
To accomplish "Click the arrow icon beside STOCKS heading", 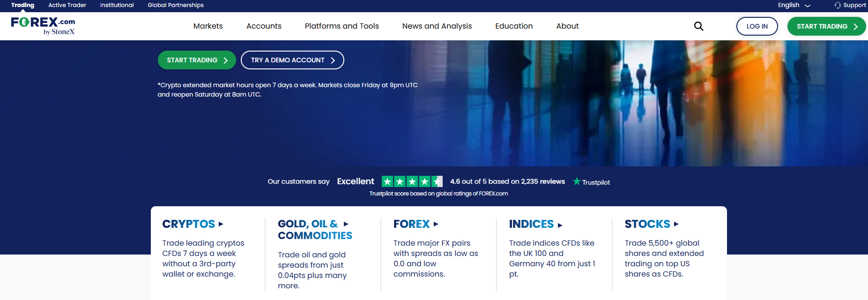I will point(676,224).
